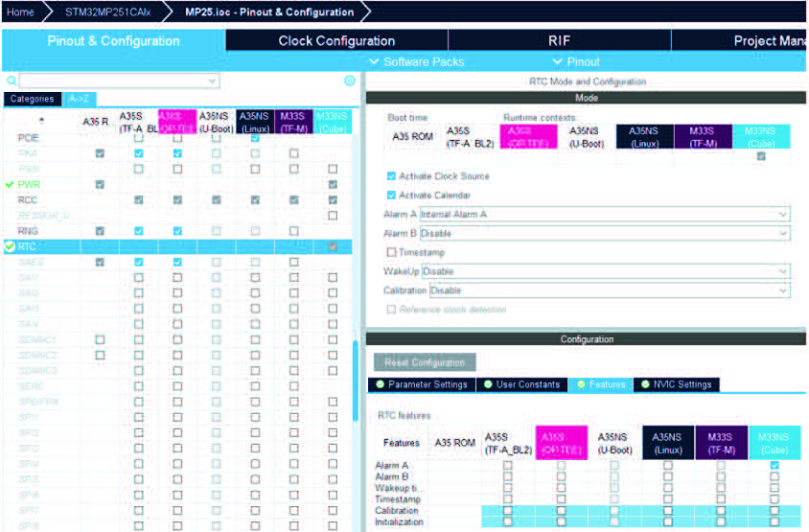
Task: Click MP25.ioc - Pinout & Configuration breadcrumb
Action: click(x=269, y=12)
